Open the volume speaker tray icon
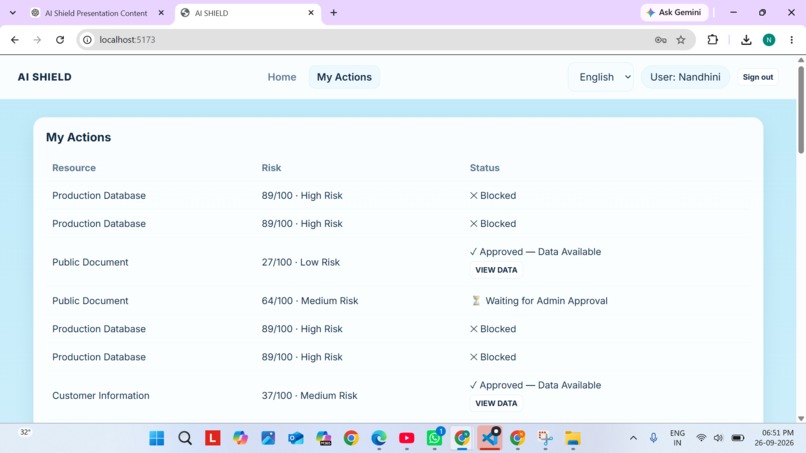 [x=719, y=438]
